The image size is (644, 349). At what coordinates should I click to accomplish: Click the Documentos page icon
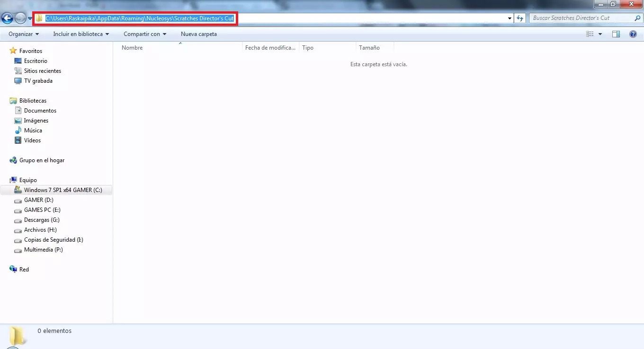[x=18, y=111]
